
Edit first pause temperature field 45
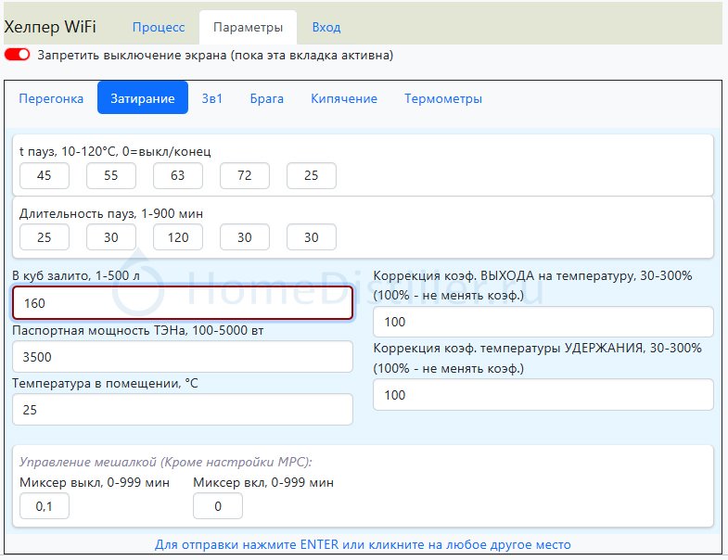(x=45, y=175)
